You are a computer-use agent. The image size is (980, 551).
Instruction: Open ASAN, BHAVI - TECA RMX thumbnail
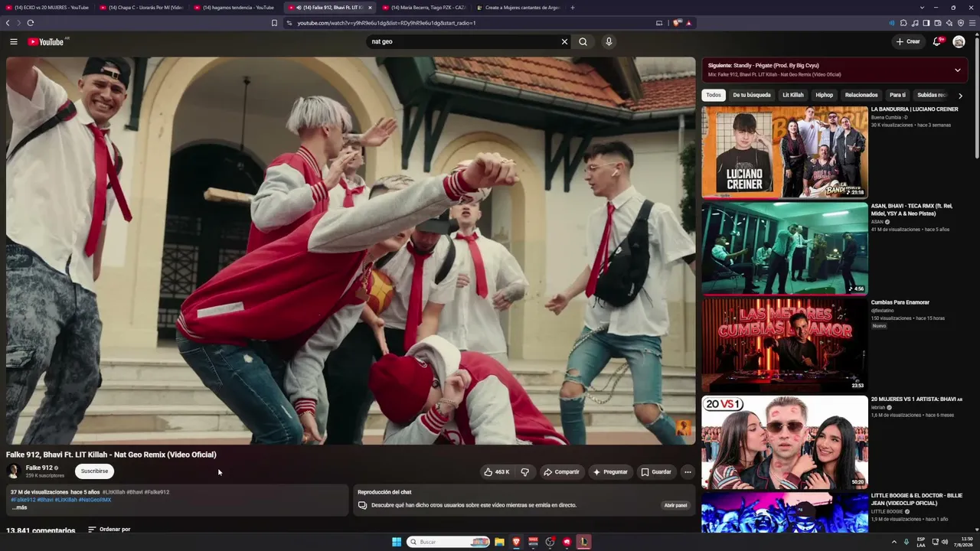(785, 248)
